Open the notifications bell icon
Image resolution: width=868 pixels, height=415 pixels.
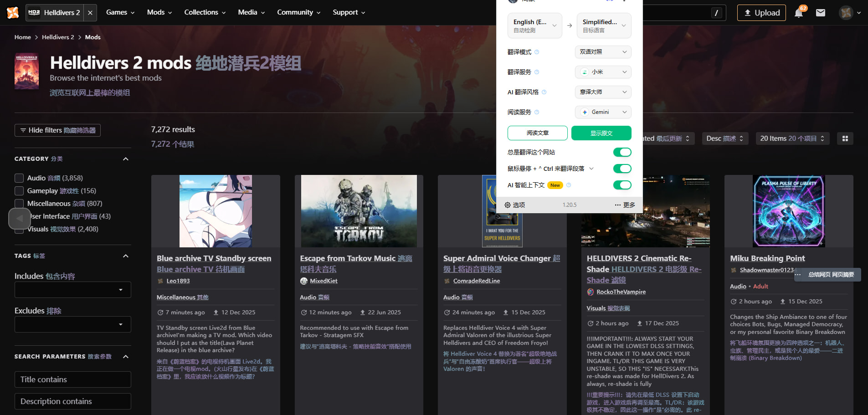tap(798, 13)
